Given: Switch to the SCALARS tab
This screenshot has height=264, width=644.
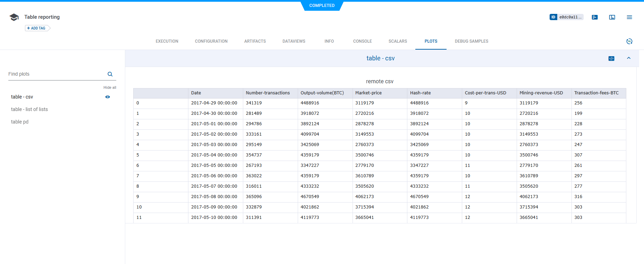Looking at the screenshot, I should 398,41.
